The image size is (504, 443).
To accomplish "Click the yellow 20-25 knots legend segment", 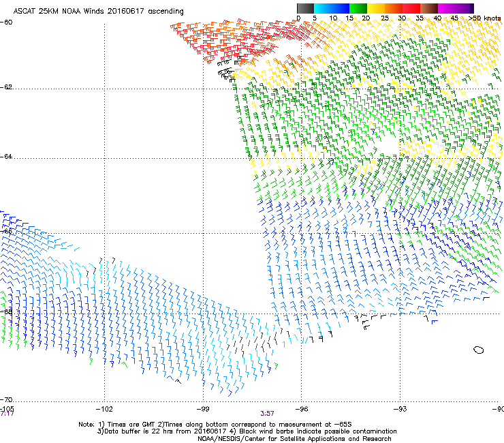I will coord(376,8).
